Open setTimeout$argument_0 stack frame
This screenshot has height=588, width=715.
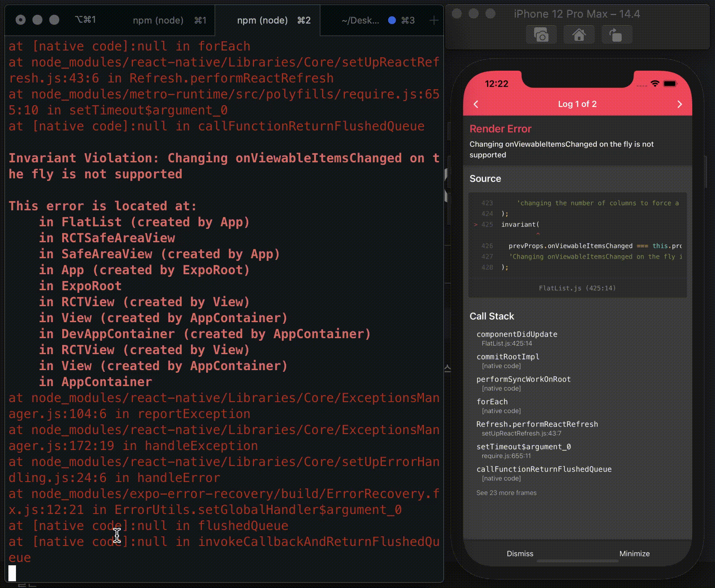click(524, 451)
